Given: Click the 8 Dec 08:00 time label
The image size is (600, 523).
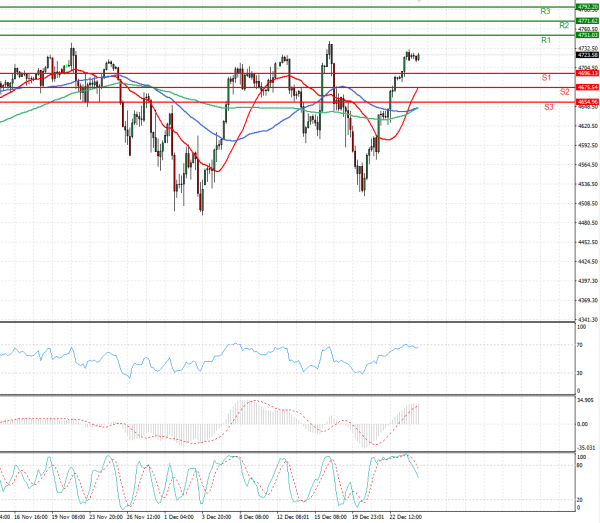Looking at the screenshot, I should coord(254,517).
